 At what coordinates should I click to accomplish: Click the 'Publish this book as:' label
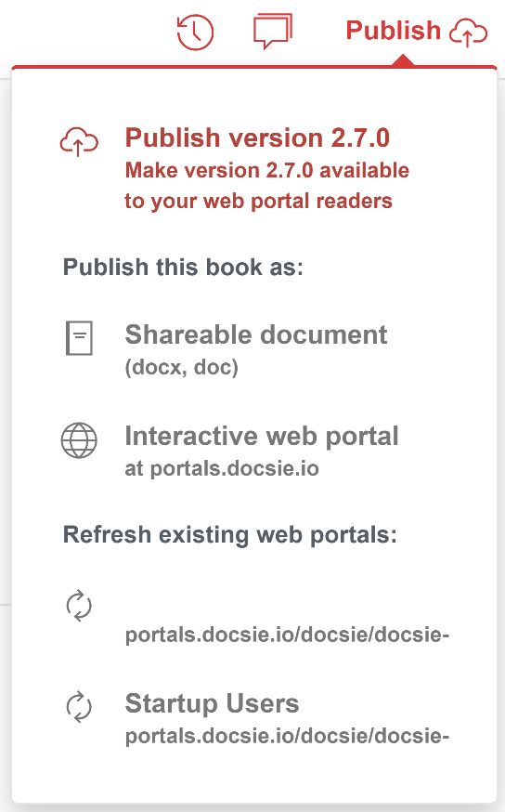[183, 268]
